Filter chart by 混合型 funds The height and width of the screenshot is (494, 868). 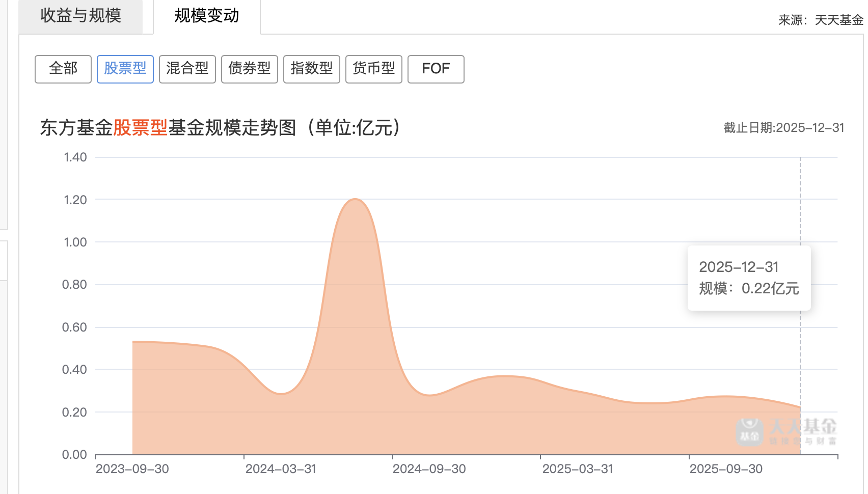(x=187, y=69)
